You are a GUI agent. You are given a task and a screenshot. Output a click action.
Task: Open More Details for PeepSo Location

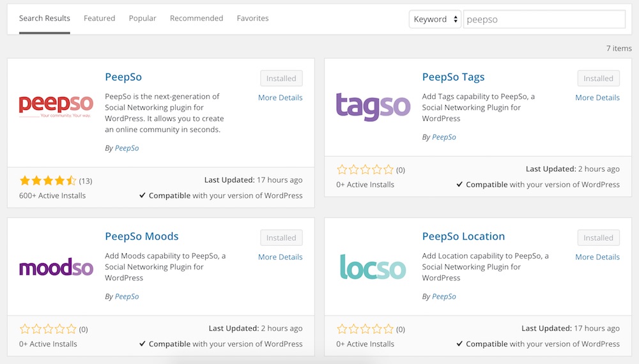(597, 257)
